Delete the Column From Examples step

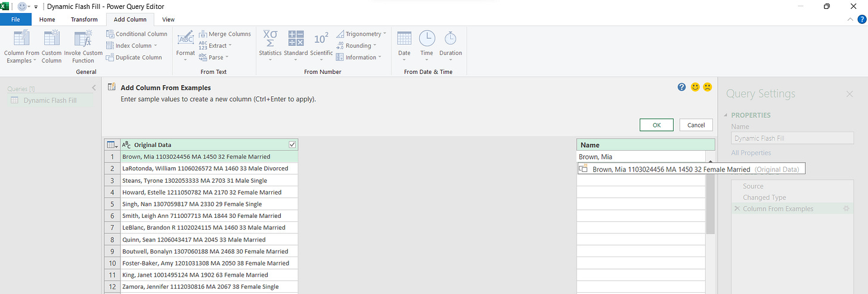pos(737,208)
